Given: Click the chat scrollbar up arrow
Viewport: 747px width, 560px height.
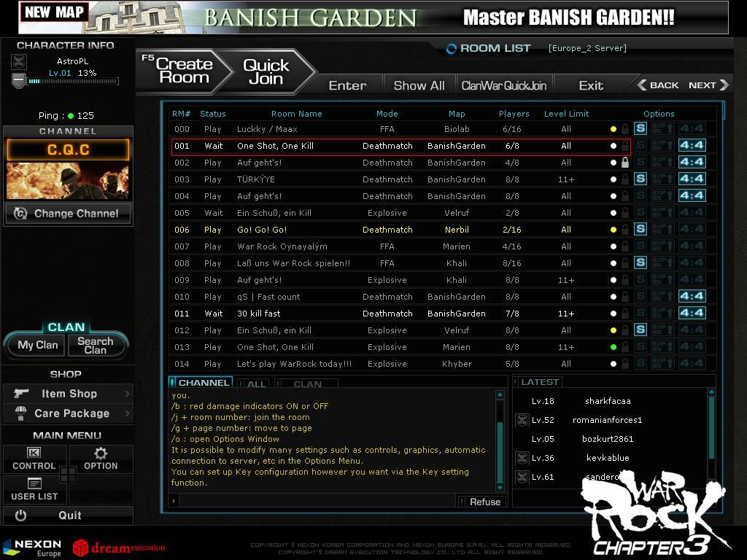Looking at the screenshot, I should coord(500,394).
